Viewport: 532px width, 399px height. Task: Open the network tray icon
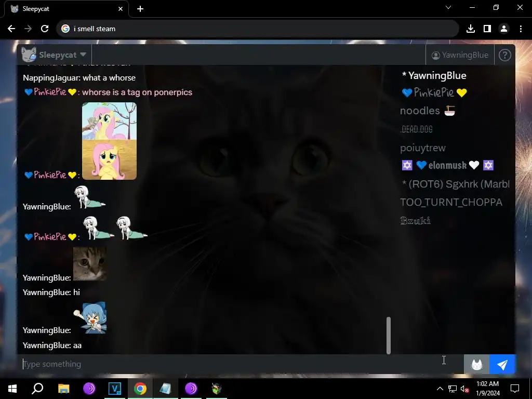(453, 389)
